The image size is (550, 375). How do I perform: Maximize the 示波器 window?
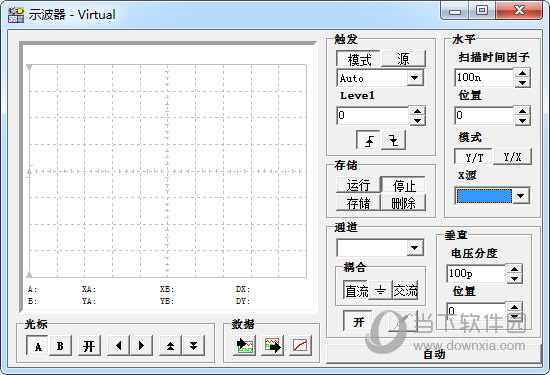coord(482,11)
